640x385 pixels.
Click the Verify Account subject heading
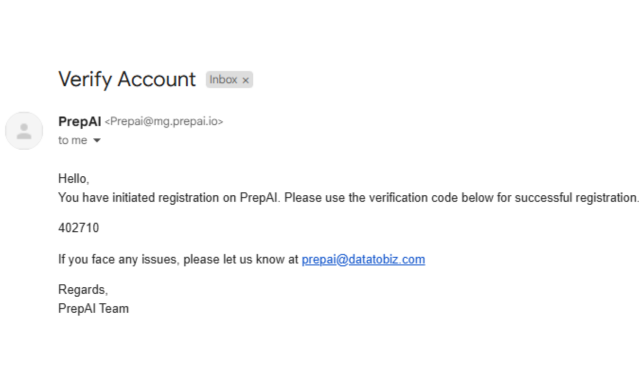(127, 79)
